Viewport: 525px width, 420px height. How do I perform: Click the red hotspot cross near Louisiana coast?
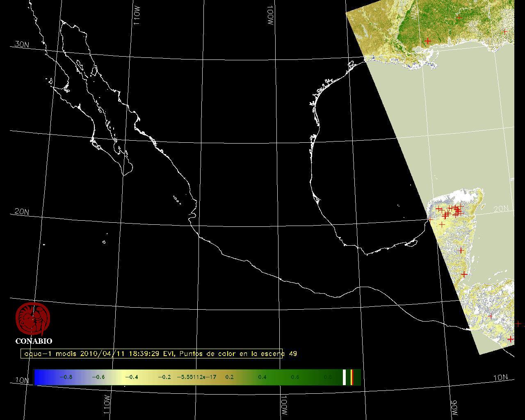pyautogui.click(x=428, y=41)
